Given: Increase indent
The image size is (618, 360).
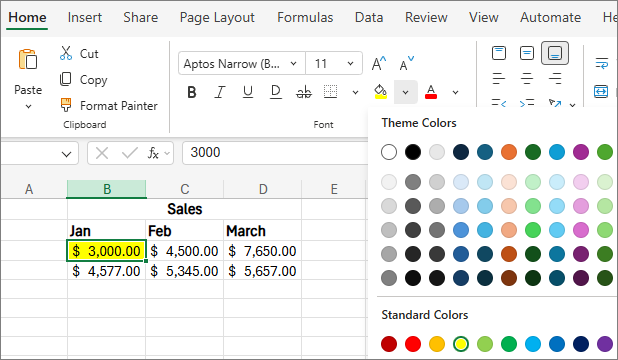Looking at the screenshot, I should (x=527, y=103).
